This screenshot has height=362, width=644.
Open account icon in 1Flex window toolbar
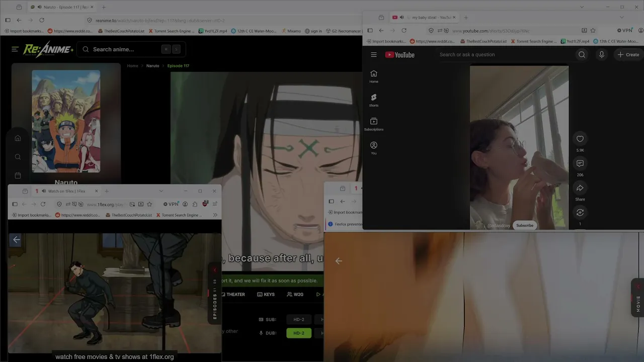(185, 204)
